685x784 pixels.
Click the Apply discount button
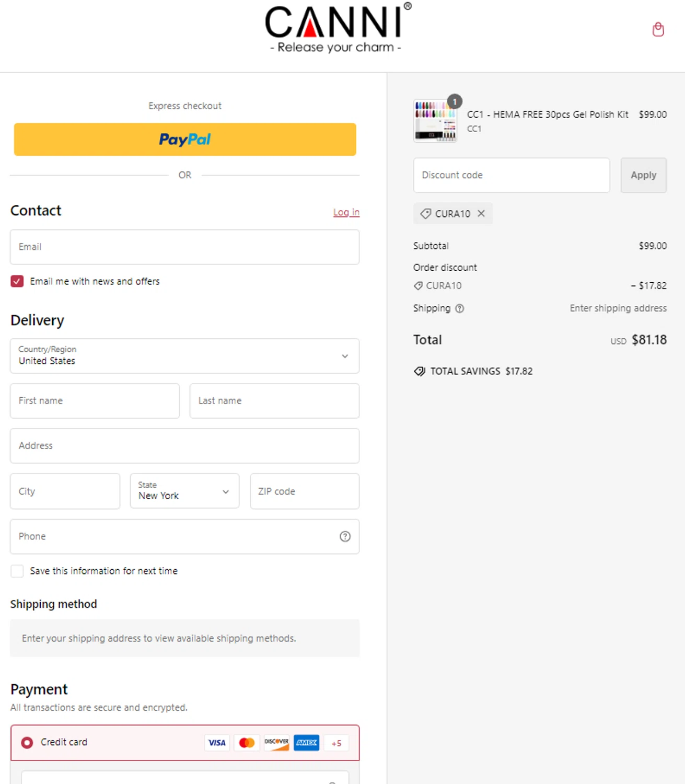coord(643,175)
